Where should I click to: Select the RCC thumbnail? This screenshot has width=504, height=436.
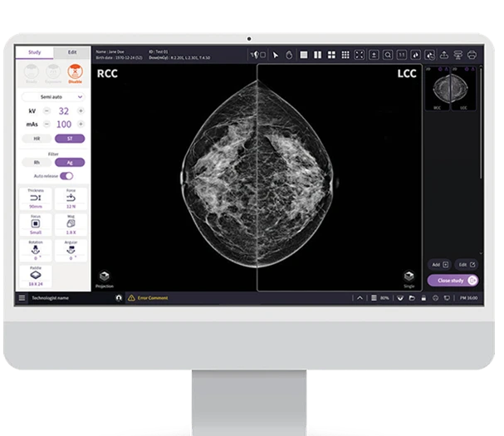click(438, 89)
